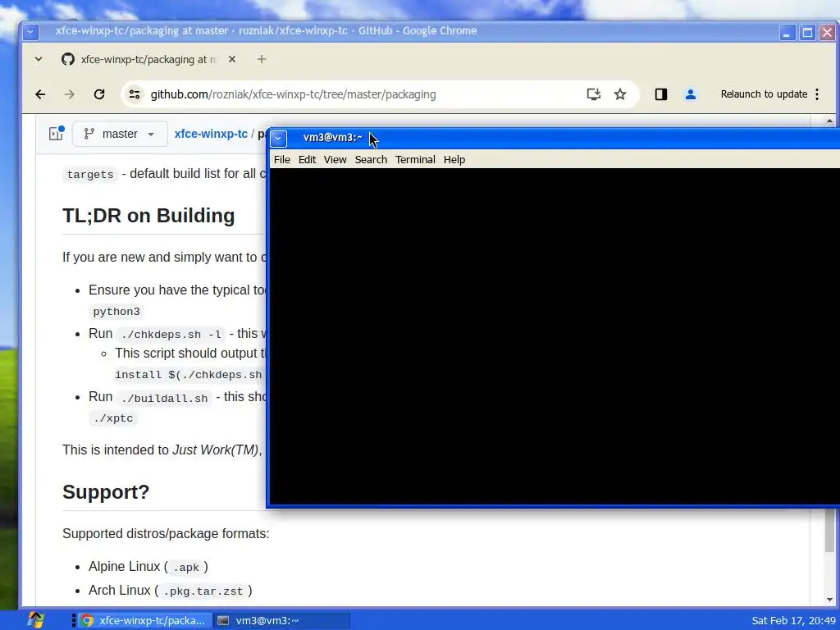
Task: Click the targets code text
Action: click(90, 175)
